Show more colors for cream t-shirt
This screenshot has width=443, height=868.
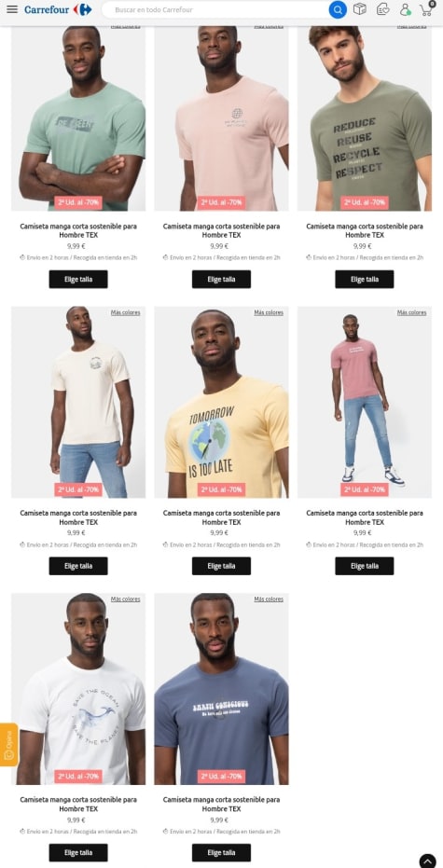[125, 312]
